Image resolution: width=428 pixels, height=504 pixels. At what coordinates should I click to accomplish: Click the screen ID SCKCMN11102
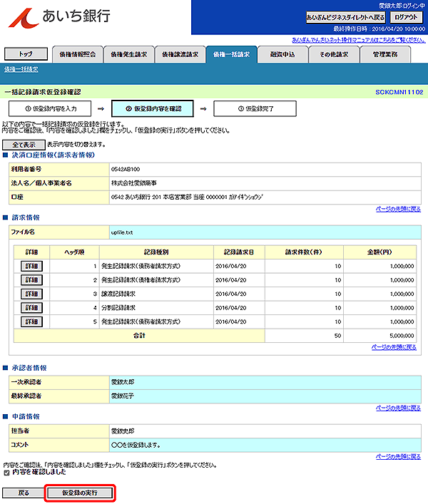(x=399, y=92)
